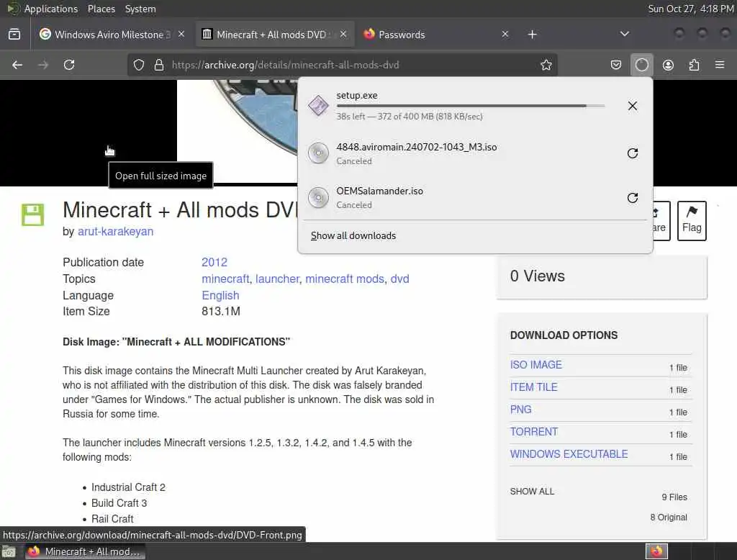Image resolution: width=737 pixels, height=560 pixels.
Task: Download the TORRENT file
Action: (x=534, y=432)
